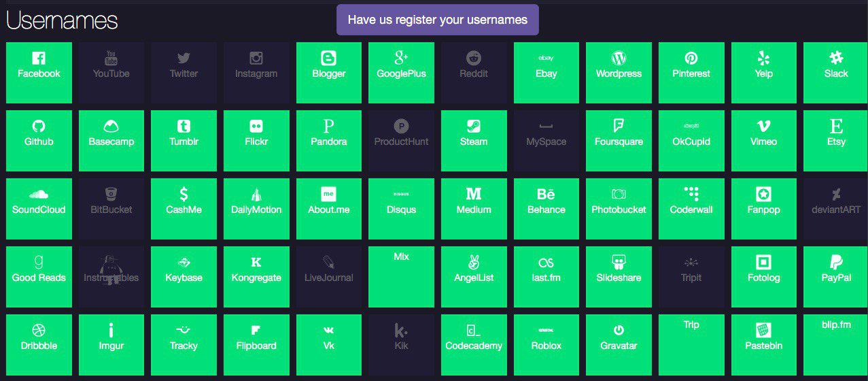Select the Tumblr tile
Viewport: 868px width, 381px height.
pyautogui.click(x=184, y=141)
